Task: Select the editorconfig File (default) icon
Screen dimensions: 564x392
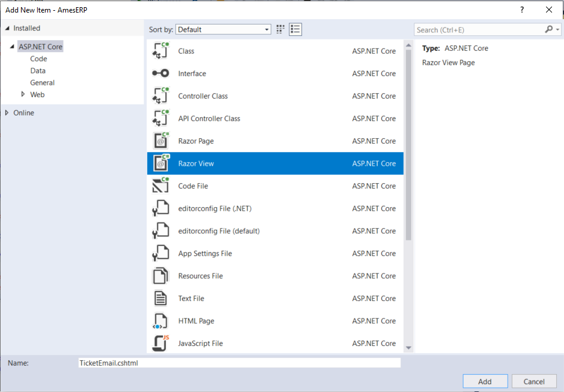Action: pos(160,230)
